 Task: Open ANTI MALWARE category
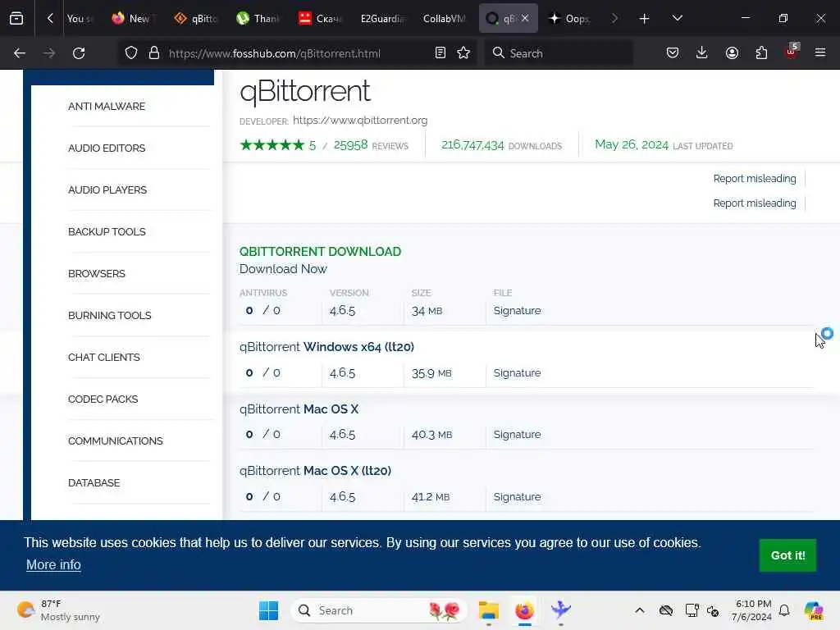107,106
